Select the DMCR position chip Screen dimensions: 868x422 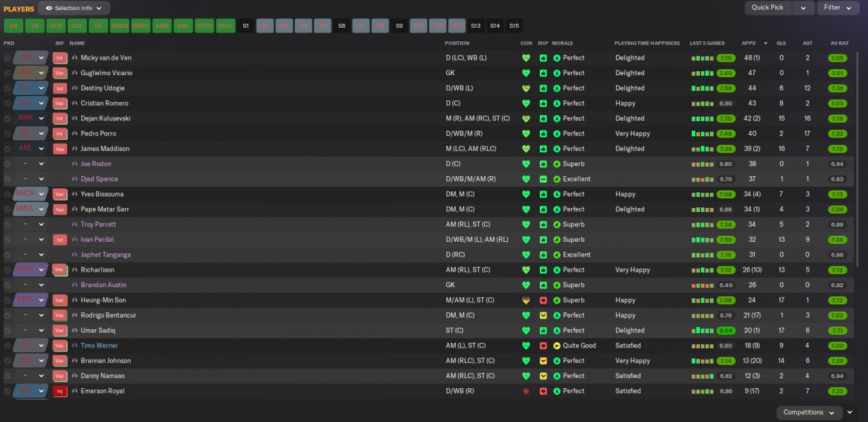click(x=119, y=26)
